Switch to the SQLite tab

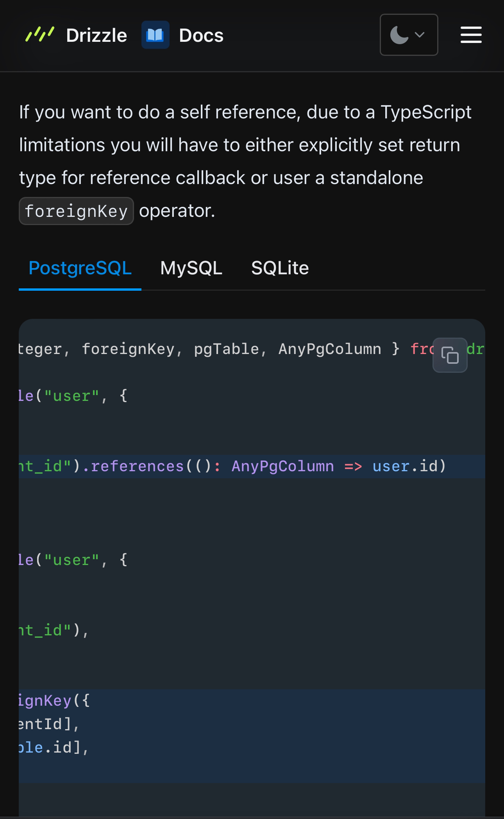click(280, 268)
